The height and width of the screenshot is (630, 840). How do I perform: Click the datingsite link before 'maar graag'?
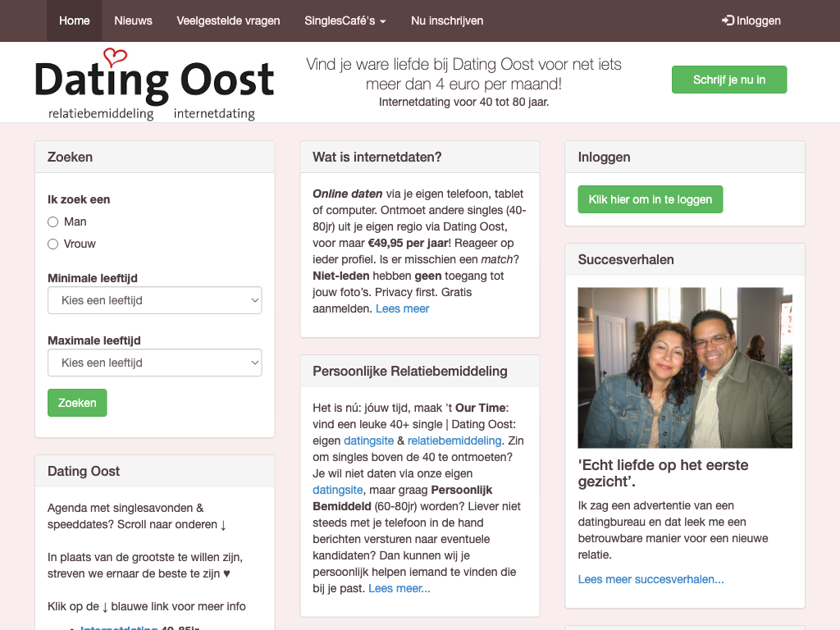click(338, 491)
